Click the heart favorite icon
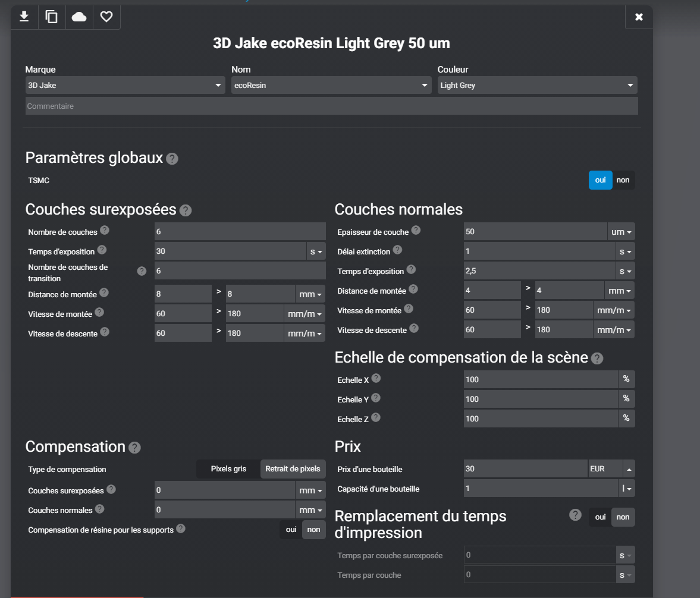 coord(106,17)
